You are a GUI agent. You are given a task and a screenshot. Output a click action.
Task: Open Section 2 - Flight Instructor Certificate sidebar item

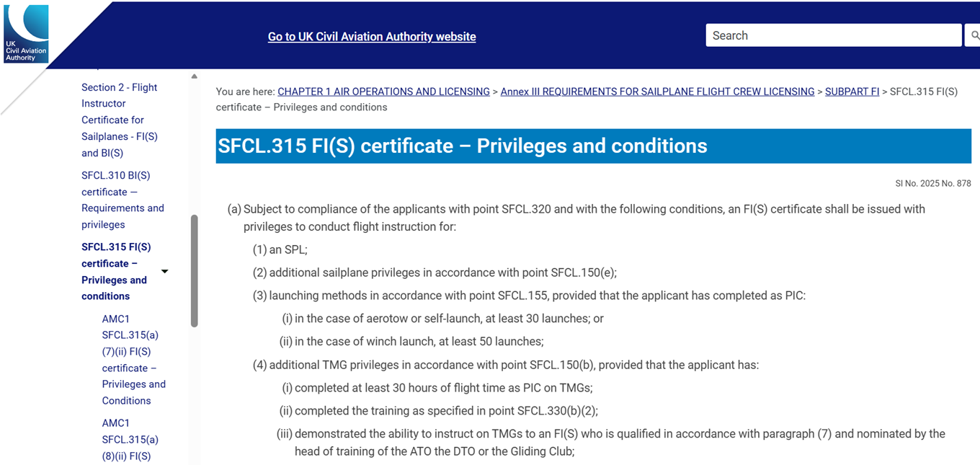pos(119,120)
